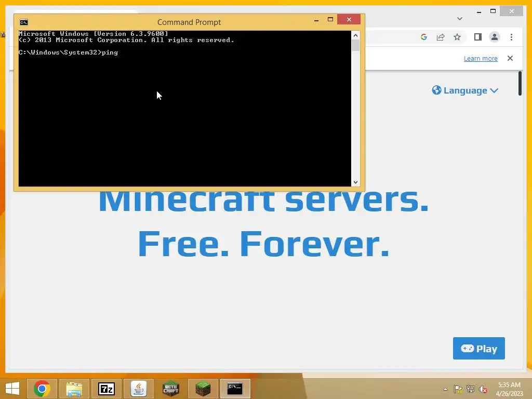Click the Google icon in Chrome's address bar
This screenshot has width=532, height=399.
pyautogui.click(x=424, y=37)
